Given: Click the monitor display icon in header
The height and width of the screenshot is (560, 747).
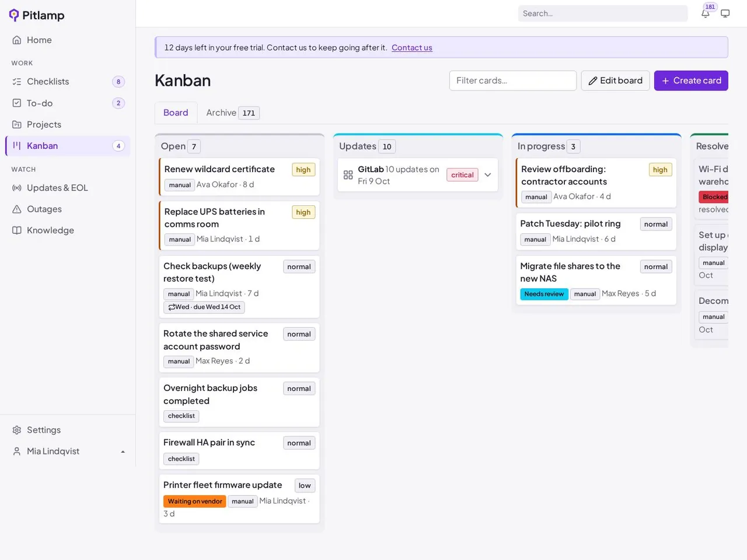Looking at the screenshot, I should (725, 13).
